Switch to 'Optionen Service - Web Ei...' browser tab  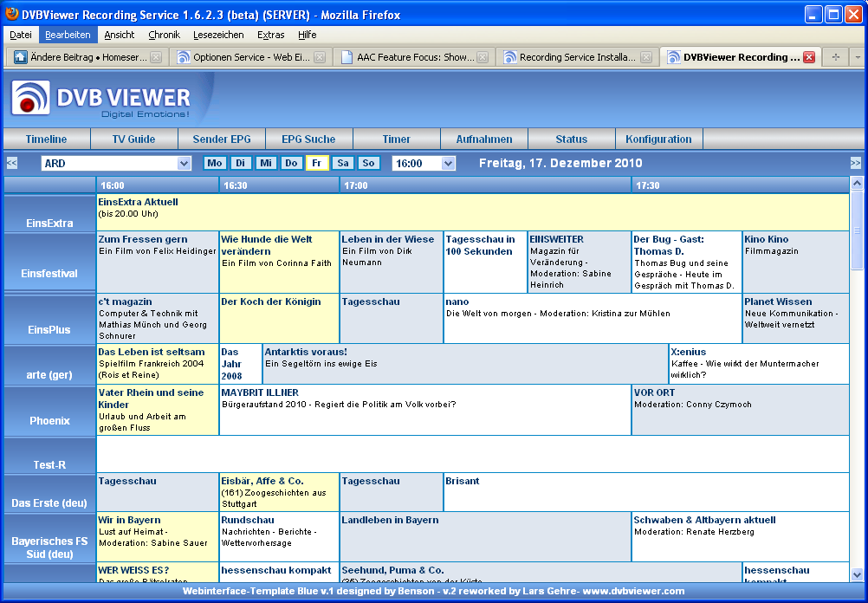[x=250, y=57]
